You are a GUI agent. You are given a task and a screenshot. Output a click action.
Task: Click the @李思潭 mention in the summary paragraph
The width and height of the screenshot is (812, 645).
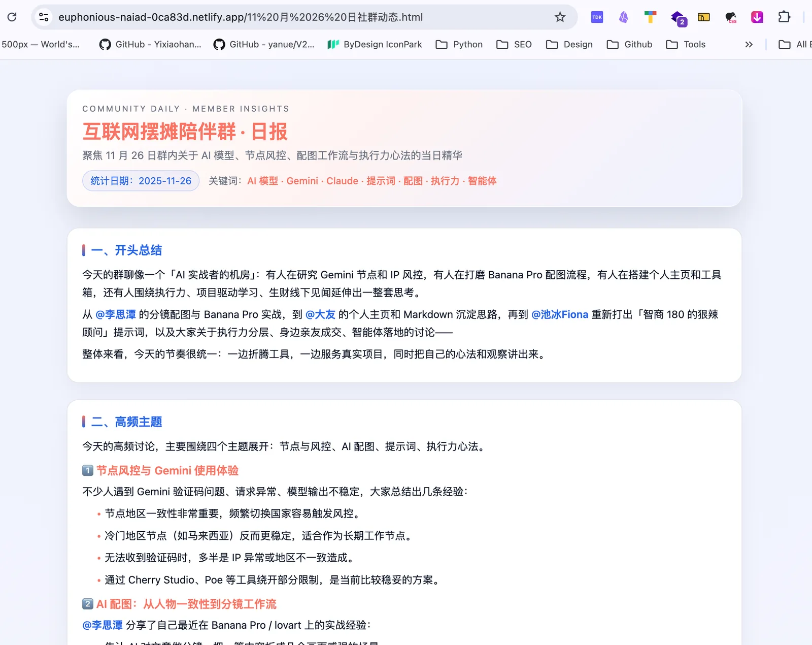tap(116, 314)
